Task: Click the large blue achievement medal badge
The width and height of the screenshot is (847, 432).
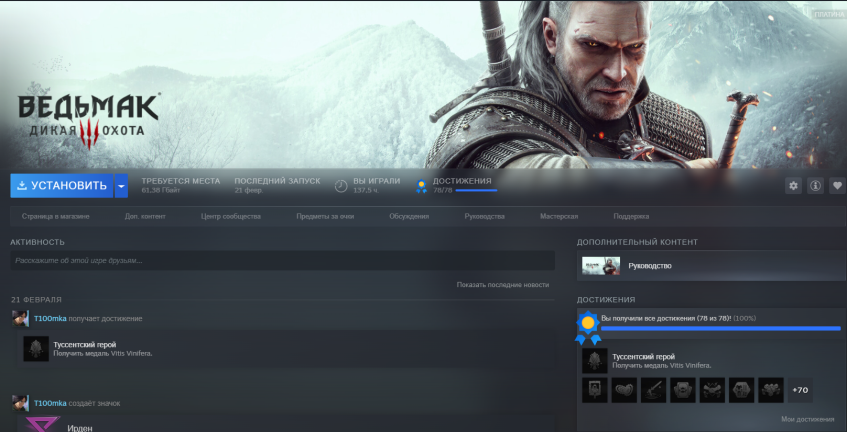Action: tap(588, 325)
